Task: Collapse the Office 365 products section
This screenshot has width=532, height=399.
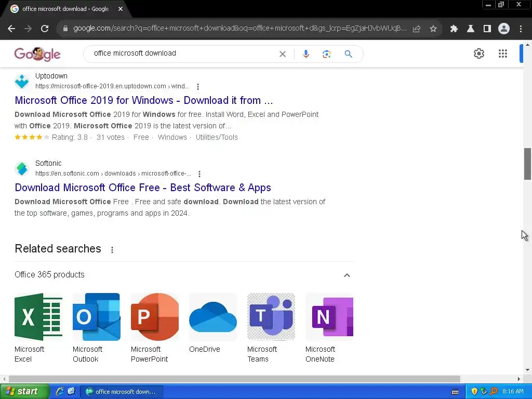Action: click(x=347, y=275)
